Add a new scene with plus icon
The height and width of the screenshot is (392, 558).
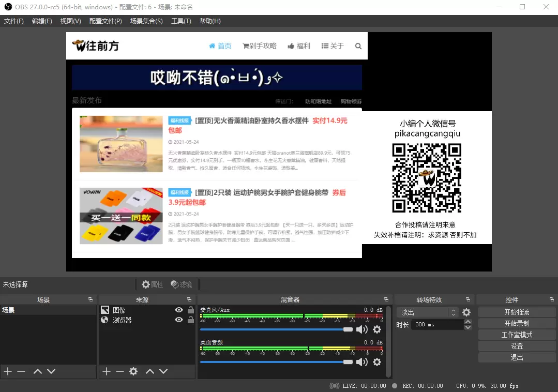[8, 371]
